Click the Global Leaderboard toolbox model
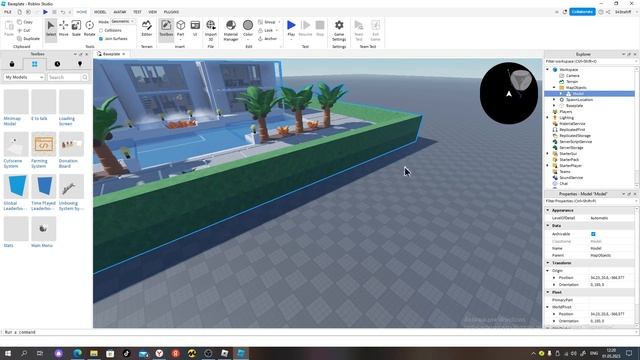Screen dimensions: 640x360 pos(16,192)
